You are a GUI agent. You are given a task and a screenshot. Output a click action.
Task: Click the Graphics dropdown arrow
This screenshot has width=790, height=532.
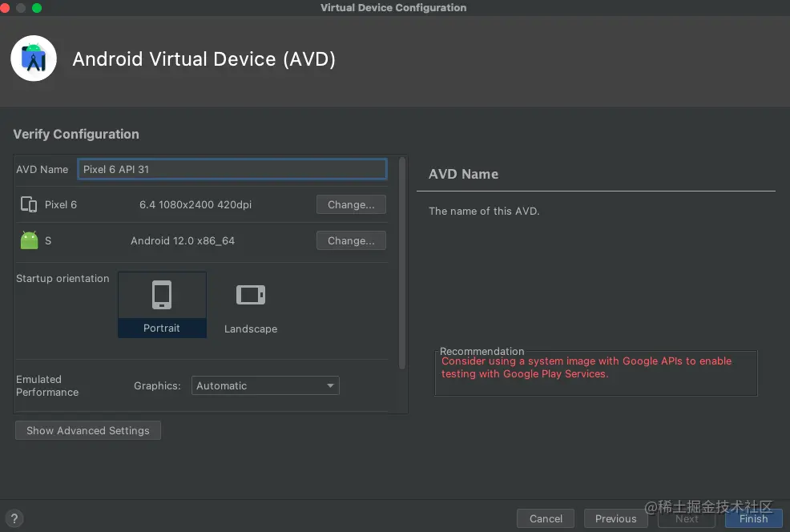[x=330, y=385]
